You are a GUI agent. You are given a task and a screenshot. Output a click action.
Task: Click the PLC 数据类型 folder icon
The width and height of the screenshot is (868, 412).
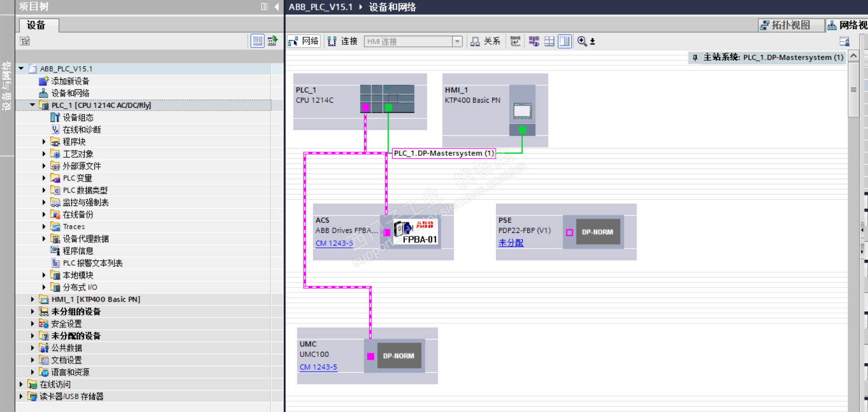pos(55,190)
